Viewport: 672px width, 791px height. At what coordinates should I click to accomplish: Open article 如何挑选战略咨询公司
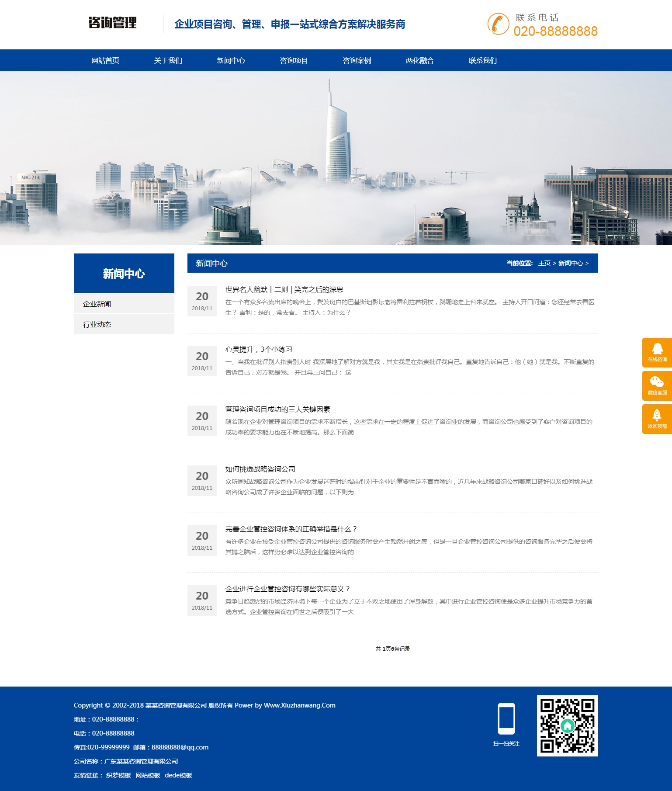pyautogui.click(x=260, y=469)
